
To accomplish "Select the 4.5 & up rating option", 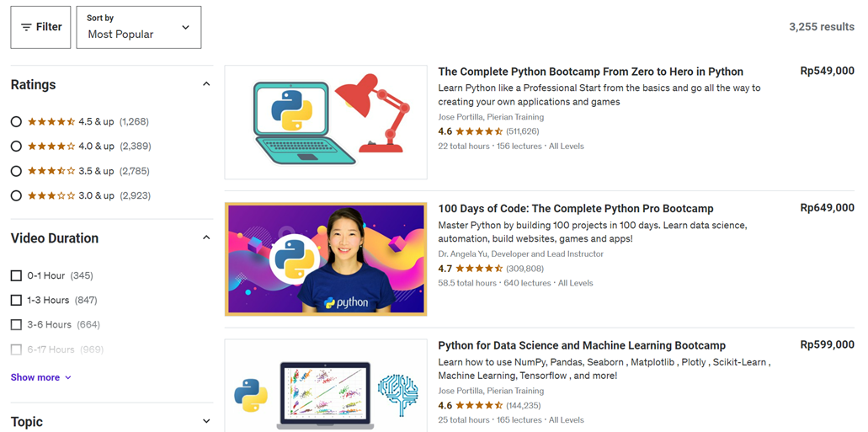I will [16, 121].
